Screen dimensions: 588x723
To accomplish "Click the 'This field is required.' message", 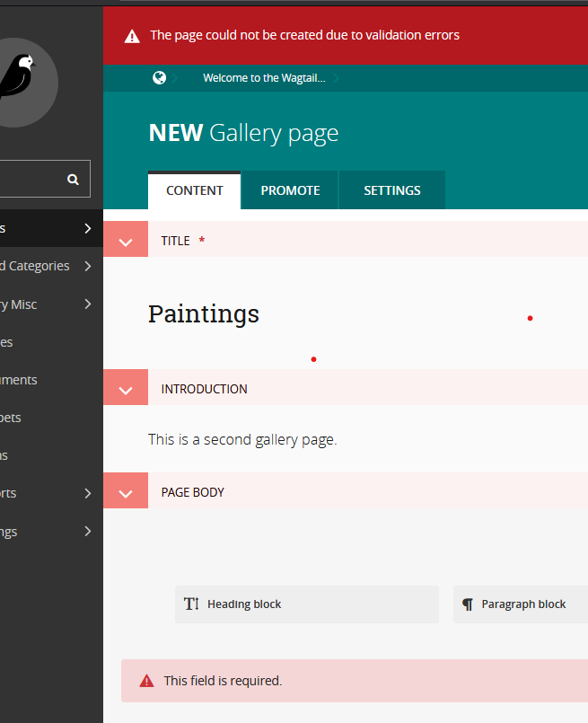I will (x=223, y=681).
